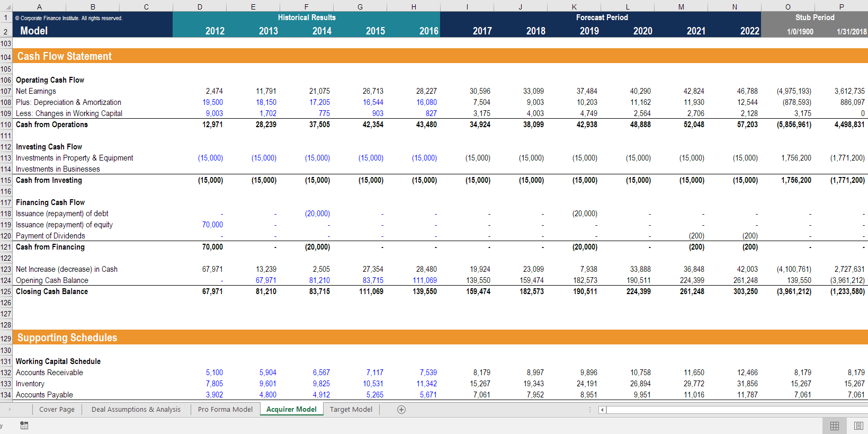The height and width of the screenshot is (434, 868).
Task: Select column K header
Action: pos(574,7)
